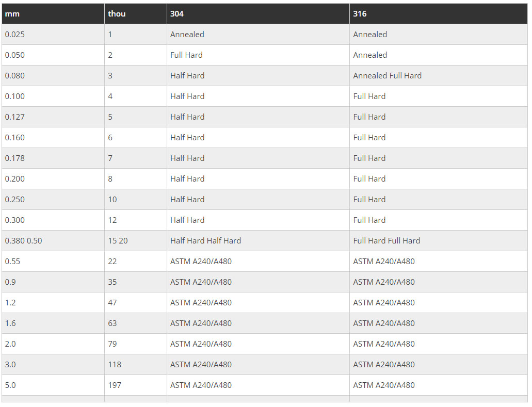Screen dimensions: 532x407
Task: Select the 316 column header
Action: pyautogui.click(x=360, y=14)
